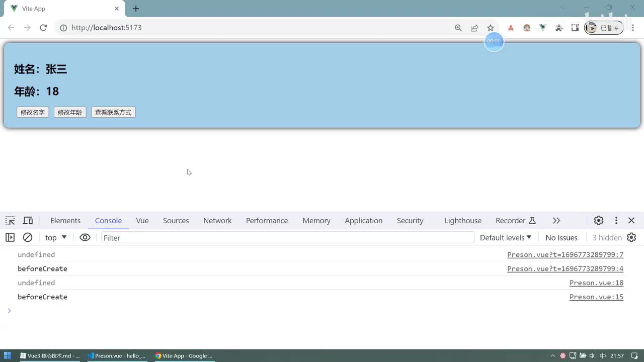Screen dimensions: 644x362
Task: Click the 修改年龄 button
Action: click(70, 112)
